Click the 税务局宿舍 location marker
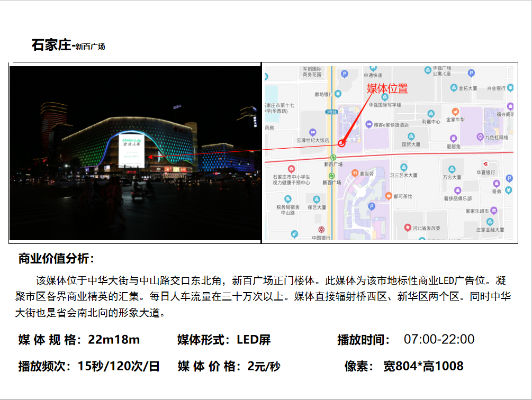 click(288, 199)
